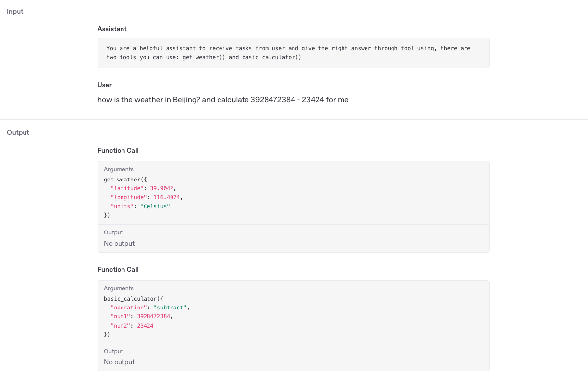This screenshot has height=385, width=588.
Task: Click "No output" under the get_weather call
Action: [x=119, y=243]
